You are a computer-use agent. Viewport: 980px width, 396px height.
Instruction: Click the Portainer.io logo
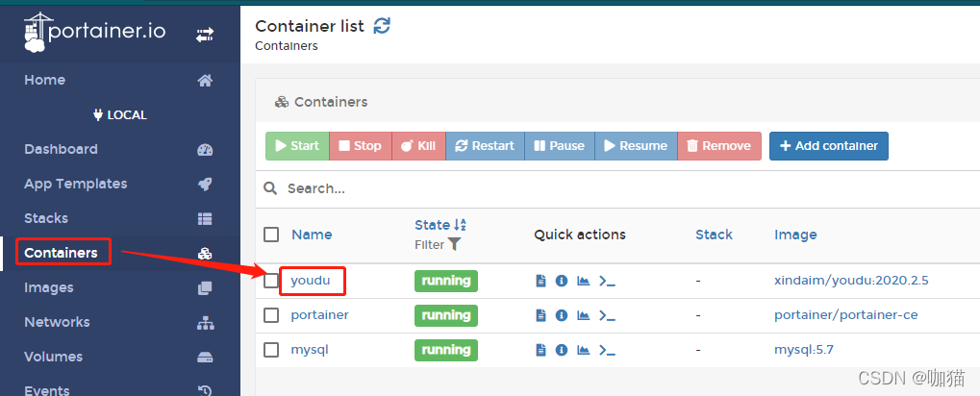click(x=95, y=32)
